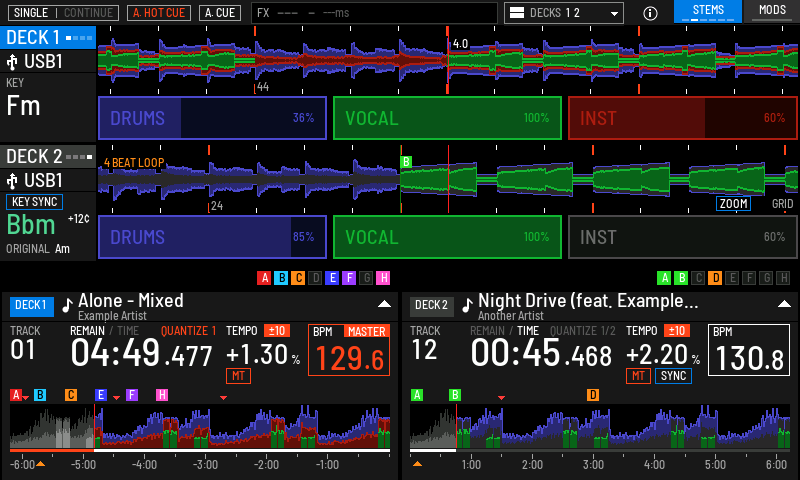Jump to hot cue H marker on Deck 1 overview
Image resolution: width=800 pixels, height=480 pixels.
tap(162, 395)
